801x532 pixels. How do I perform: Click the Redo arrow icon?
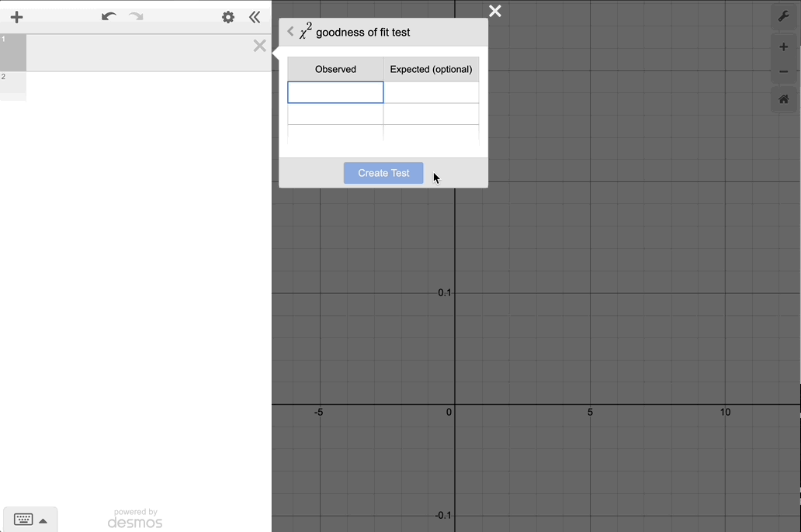click(137, 17)
